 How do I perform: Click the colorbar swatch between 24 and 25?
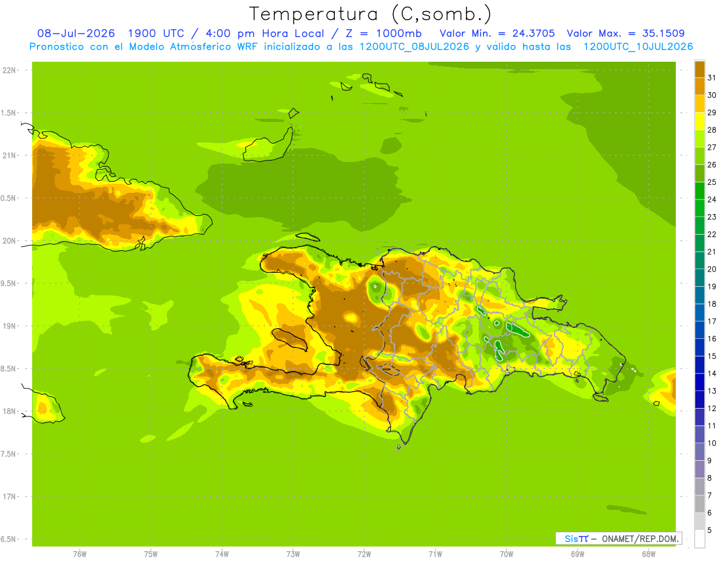point(699,190)
